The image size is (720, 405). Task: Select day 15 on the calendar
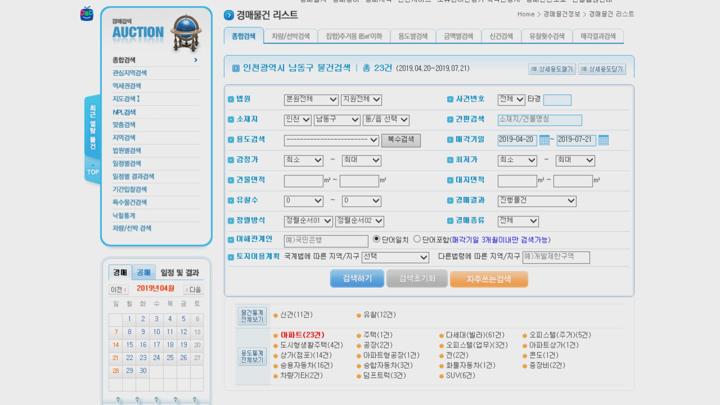pos(129,345)
